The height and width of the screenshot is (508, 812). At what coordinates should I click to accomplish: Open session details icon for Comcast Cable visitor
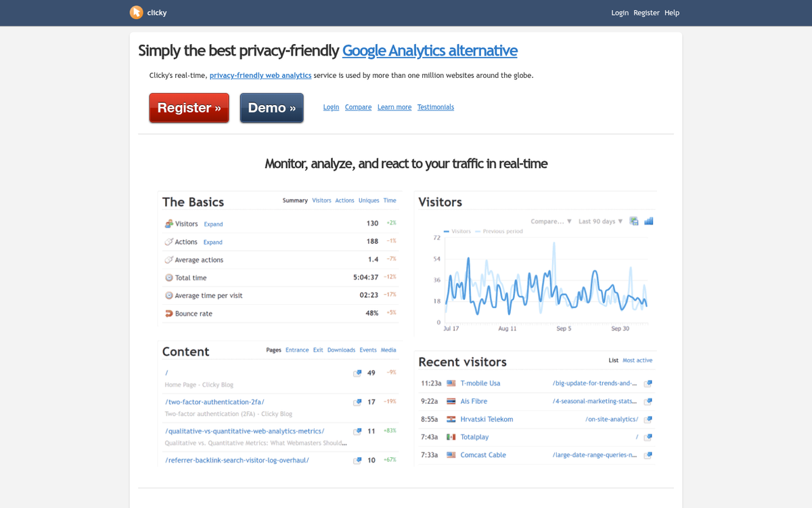coord(648,455)
